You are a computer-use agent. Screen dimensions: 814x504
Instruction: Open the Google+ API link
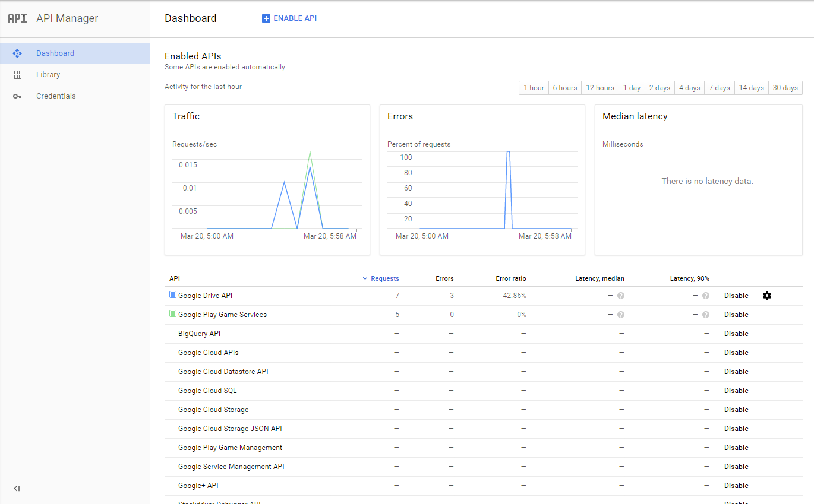(198, 486)
